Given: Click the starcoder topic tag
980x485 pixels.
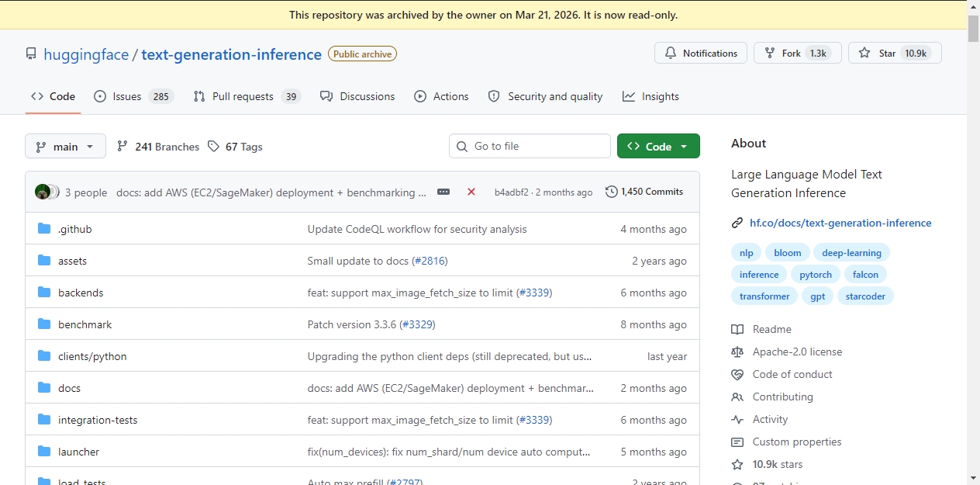Looking at the screenshot, I should click(x=865, y=296).
